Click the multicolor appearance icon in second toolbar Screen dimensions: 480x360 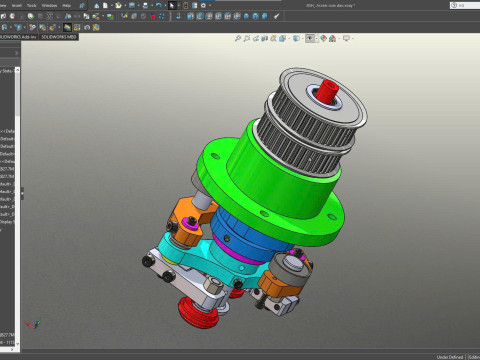124,16
